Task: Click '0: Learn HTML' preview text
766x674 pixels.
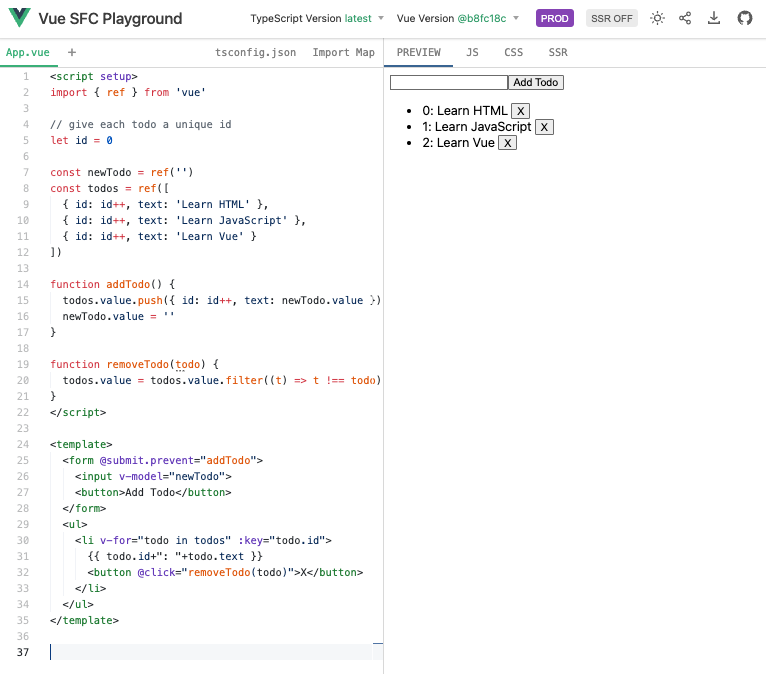Action: (x=465, y=111)
